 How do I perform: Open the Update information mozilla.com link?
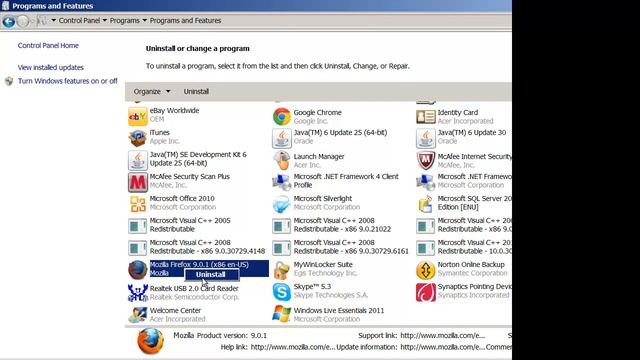pos(442,347)
